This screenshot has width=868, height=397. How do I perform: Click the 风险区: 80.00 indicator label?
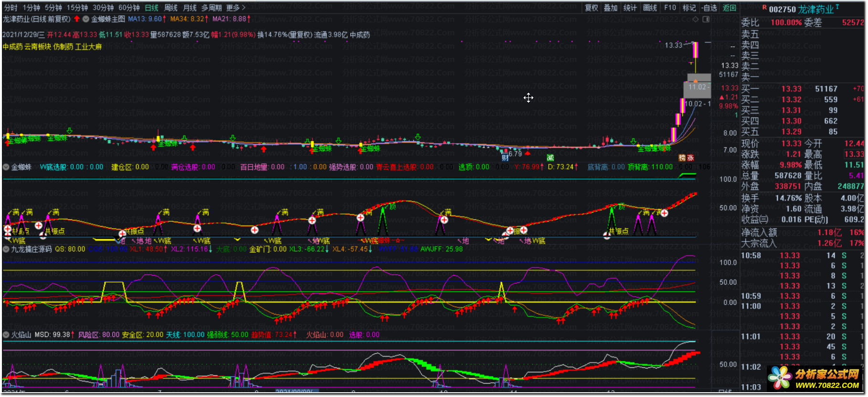point(98,335)
